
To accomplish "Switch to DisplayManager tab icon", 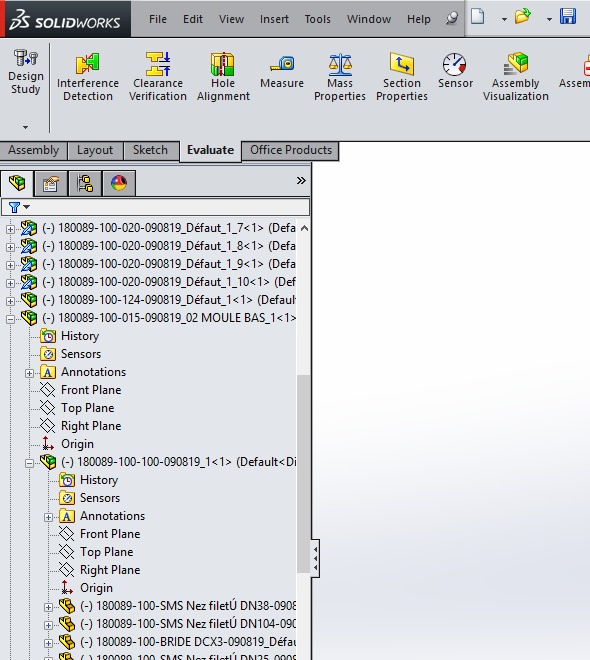I will pyautogui.click(x=119, y=184).
